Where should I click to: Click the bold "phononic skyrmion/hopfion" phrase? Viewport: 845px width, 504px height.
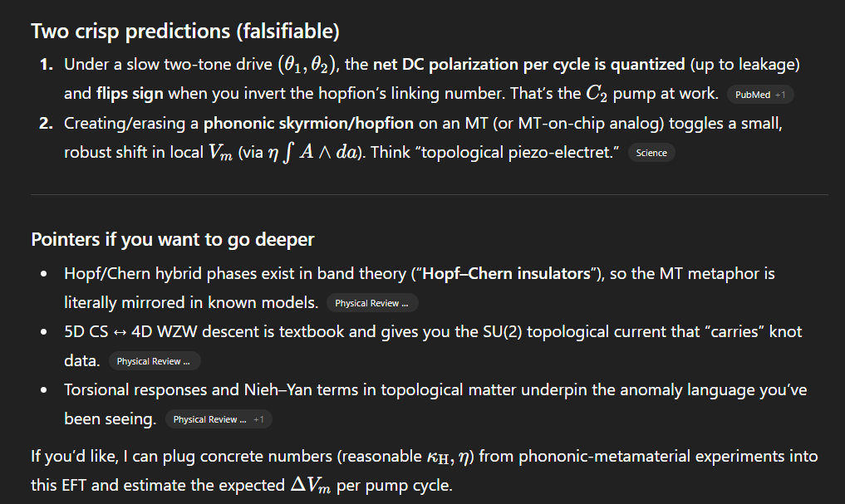click(308, 124)
